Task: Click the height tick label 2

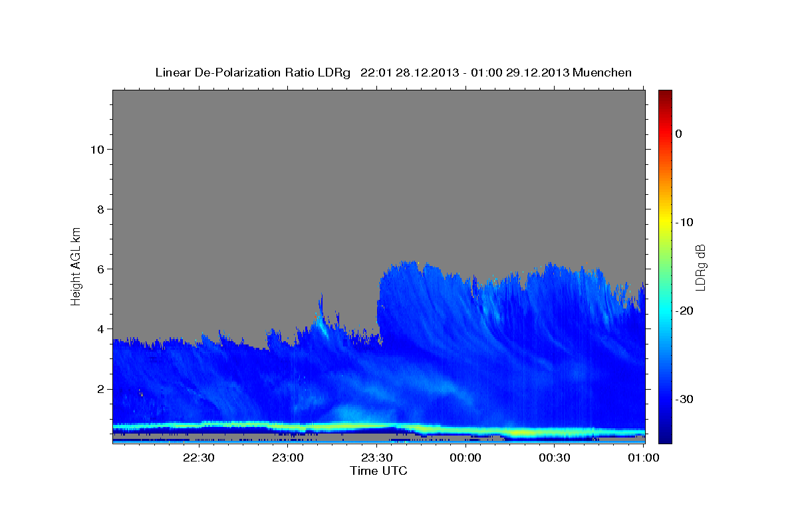Action: (x=100, y=388)
